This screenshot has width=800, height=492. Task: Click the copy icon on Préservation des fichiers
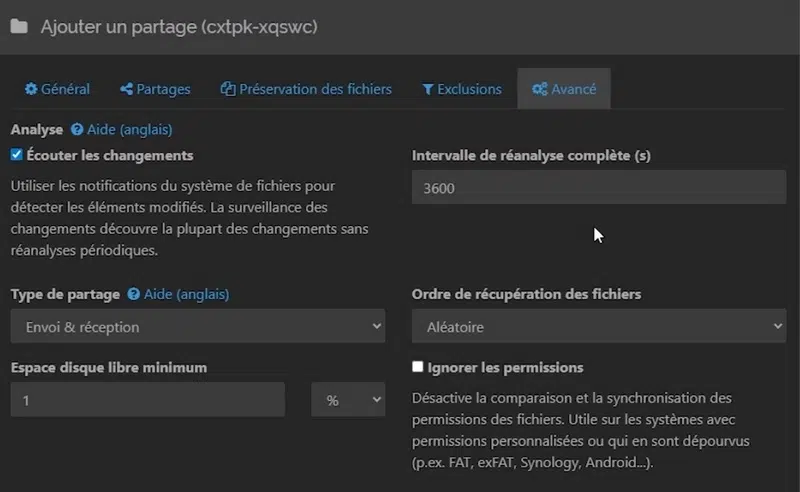227,89
